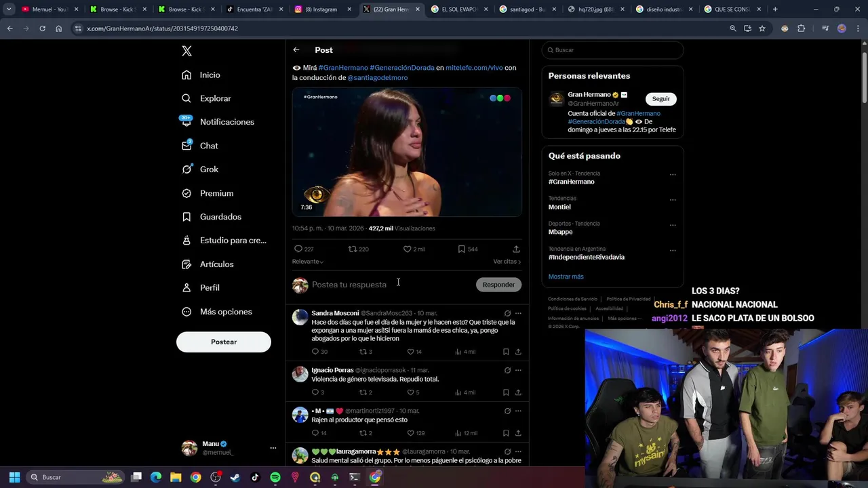
Task: Open Notificaciones in the sidebar
Action: coord(218,122)
